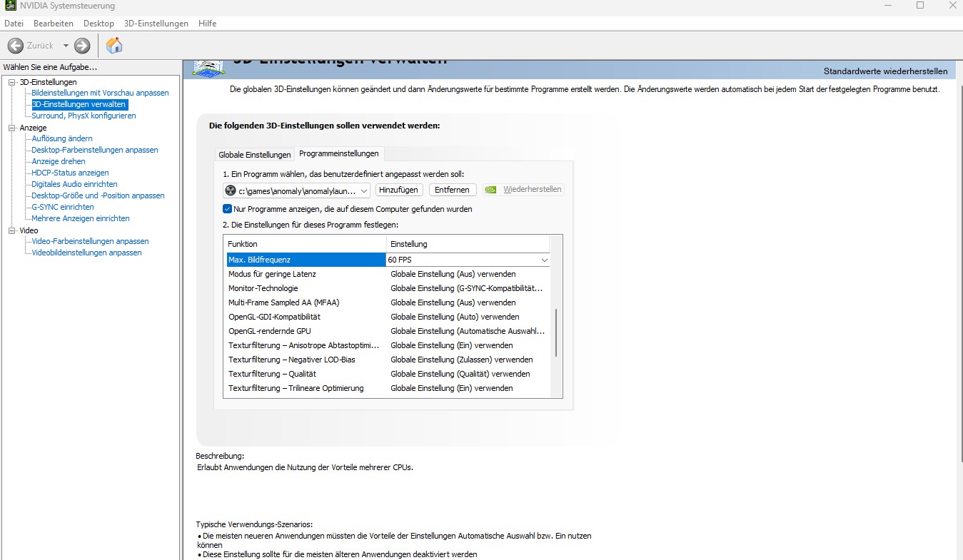Collapse the 3D-Einstellungen tree node
Screen dimensions: 963x560
pos(11,82)
